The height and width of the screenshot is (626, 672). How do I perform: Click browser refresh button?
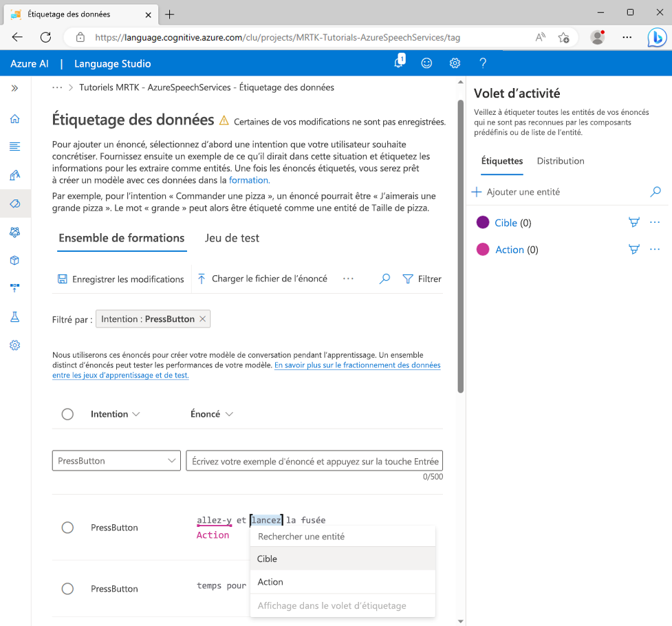click(x=46, y=37)
